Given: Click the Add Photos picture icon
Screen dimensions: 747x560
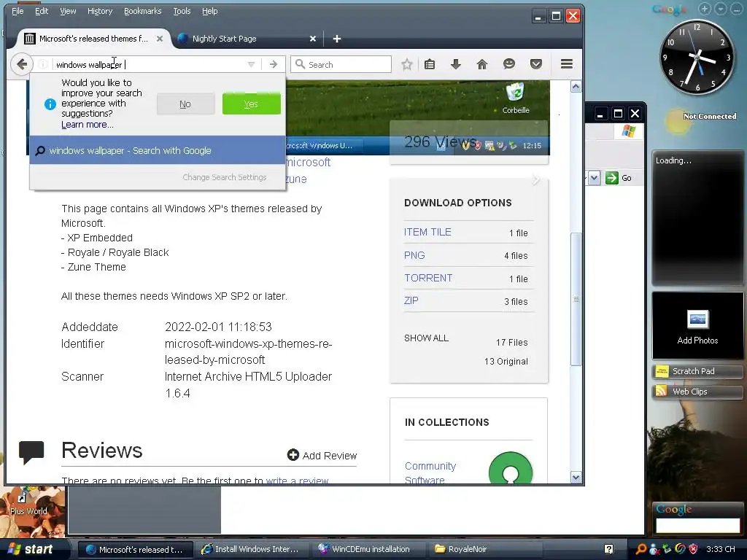Looking at the screenshot, I should [x=697, y=319].
